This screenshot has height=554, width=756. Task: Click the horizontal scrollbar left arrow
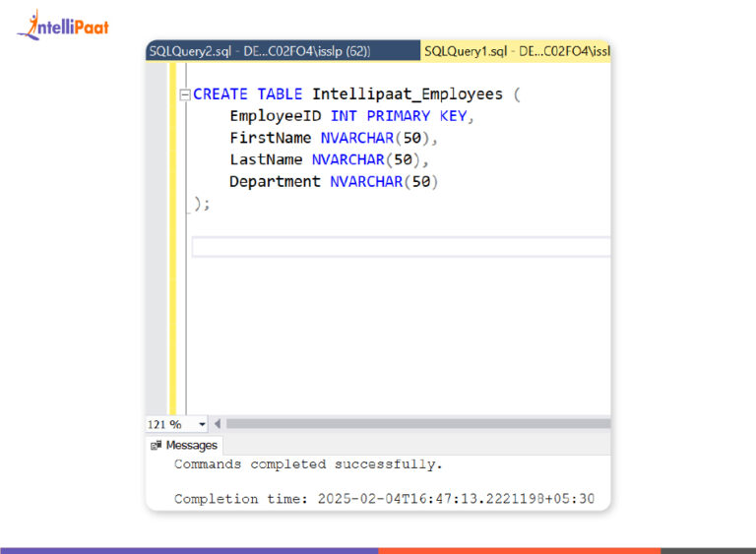(218, 424)
